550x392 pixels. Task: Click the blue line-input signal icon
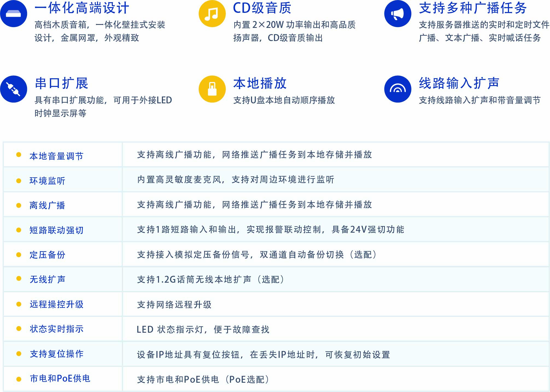[397, 89]
